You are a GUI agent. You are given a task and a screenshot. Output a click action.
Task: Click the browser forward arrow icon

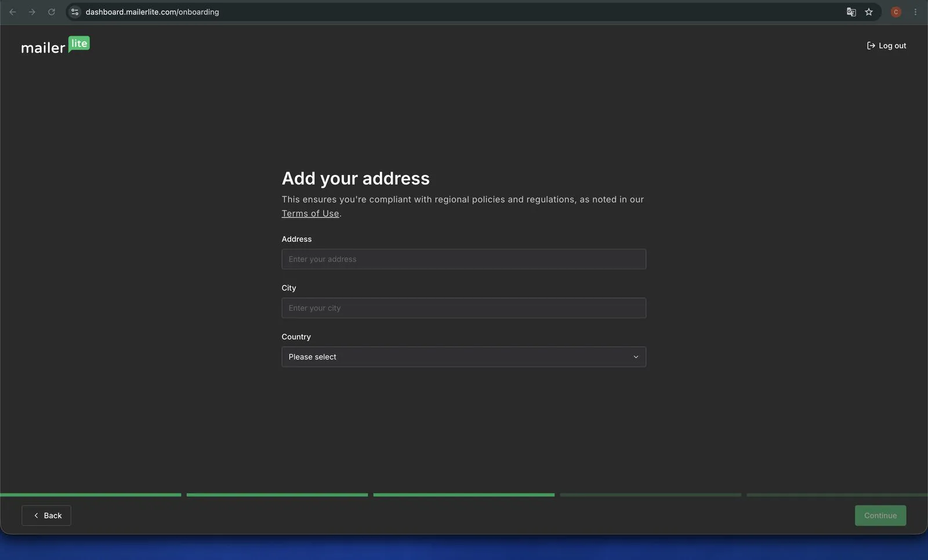[x=32, y=12]
